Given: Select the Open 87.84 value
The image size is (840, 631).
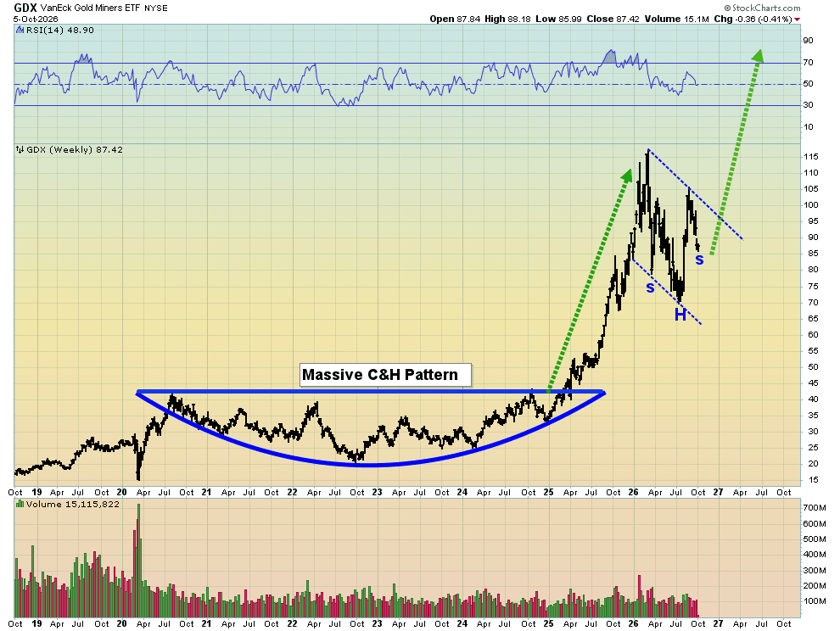Looking at the screenshot, I should (456, 19).
